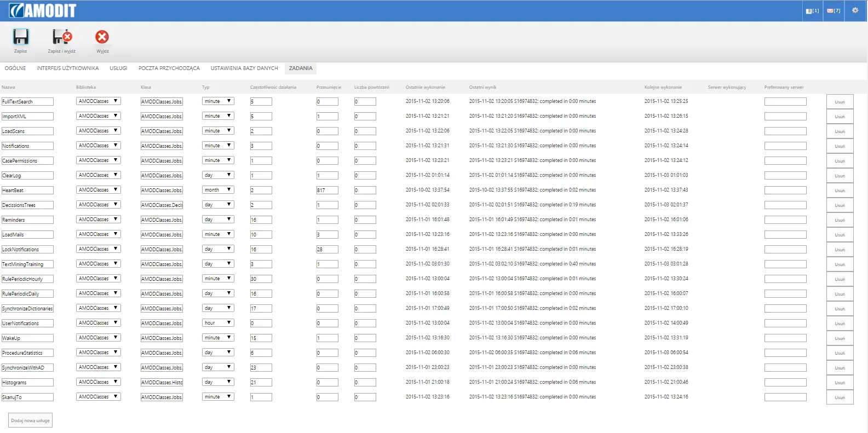
Task: Click the Zapisz save icon
Action: pos(21,37)
